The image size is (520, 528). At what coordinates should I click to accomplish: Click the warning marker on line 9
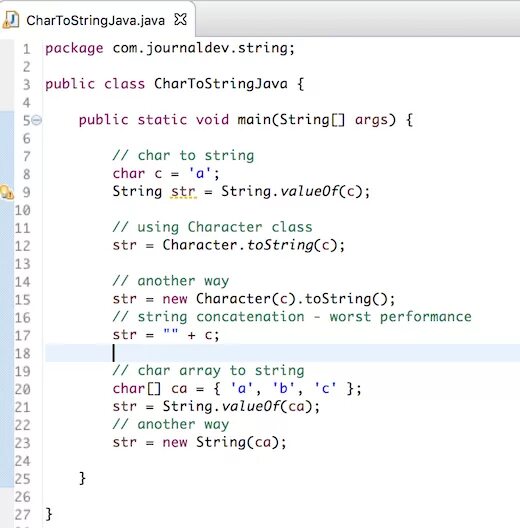[x=7, y=192]
